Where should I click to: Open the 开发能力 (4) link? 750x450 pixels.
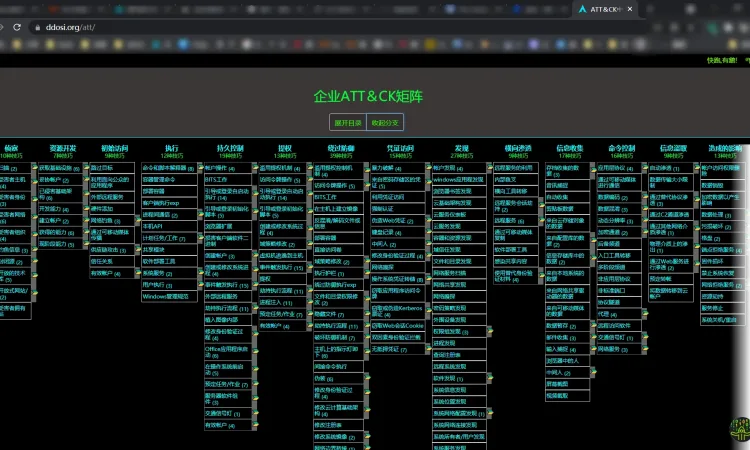(54, 209)
